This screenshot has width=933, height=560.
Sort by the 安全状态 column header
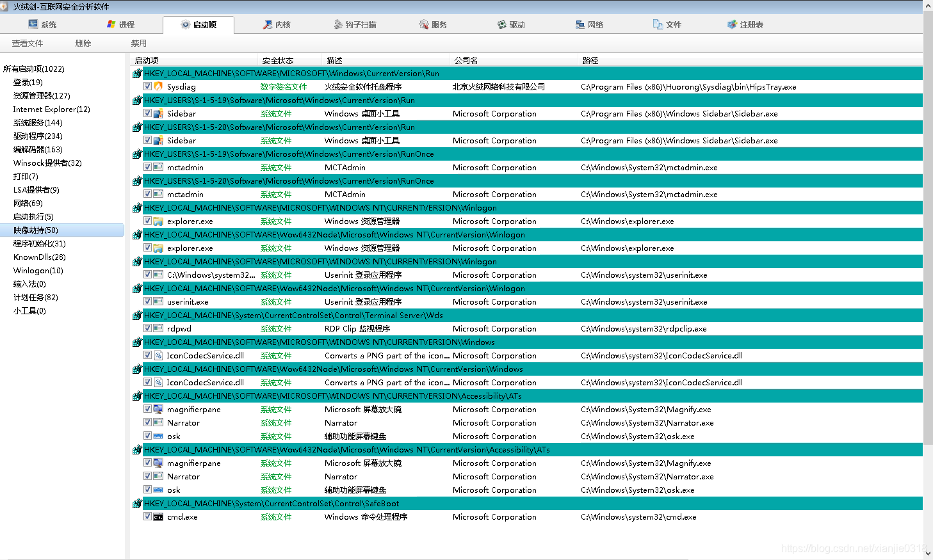[289, 60]
